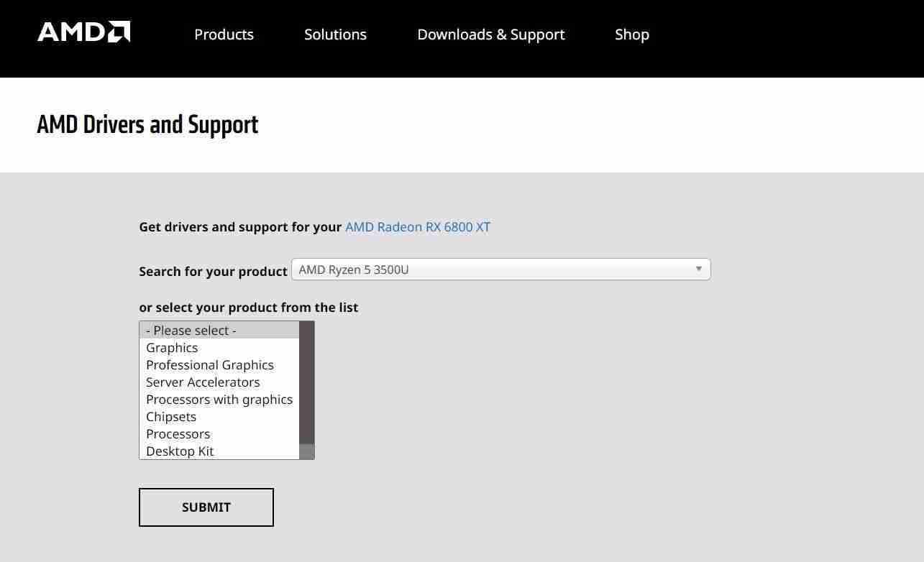Open the Shop menu
The height and width of the screenshot is (562, 924).
click(631, 34)
